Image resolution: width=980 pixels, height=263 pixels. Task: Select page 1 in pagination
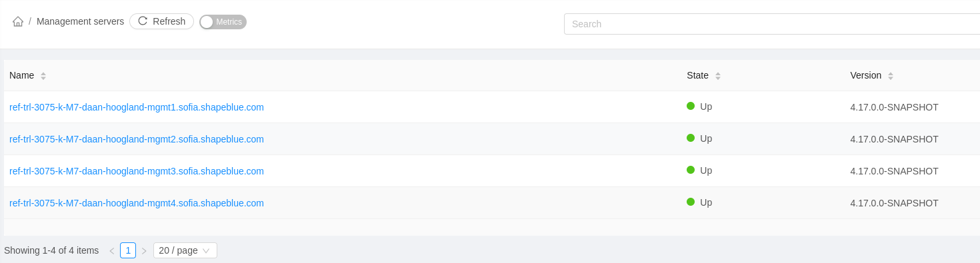tap(128, 251)
